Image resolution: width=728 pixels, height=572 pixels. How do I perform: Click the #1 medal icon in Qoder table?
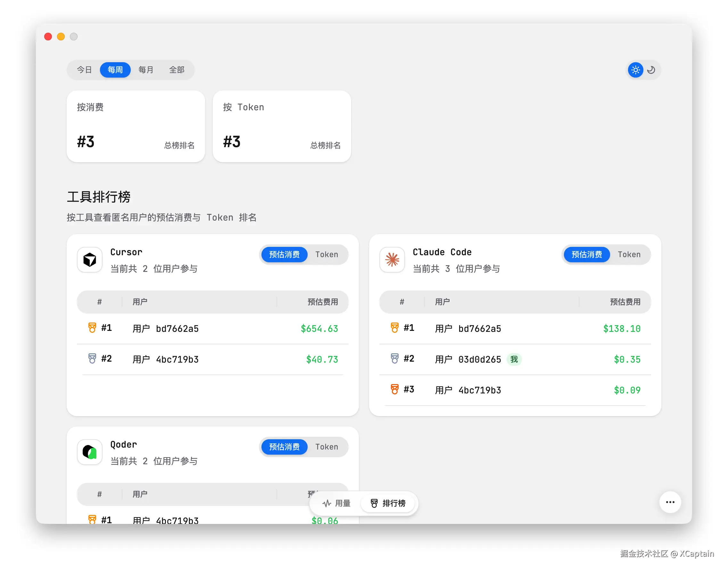coord(92,519)
